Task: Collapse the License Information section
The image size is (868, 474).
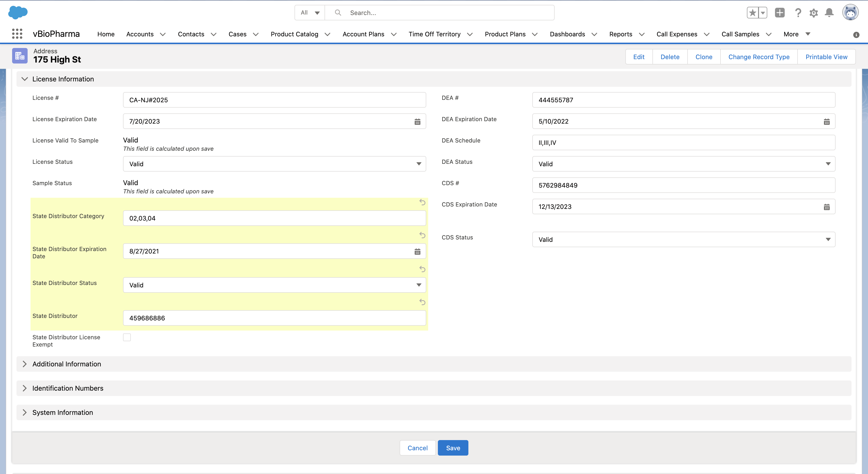Action: click(x=25, y=79)
